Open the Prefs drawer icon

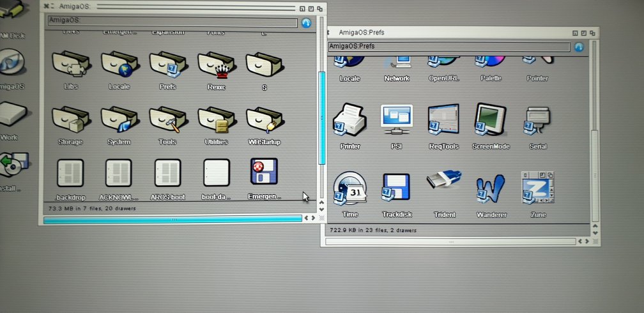[x=168, y=65]
